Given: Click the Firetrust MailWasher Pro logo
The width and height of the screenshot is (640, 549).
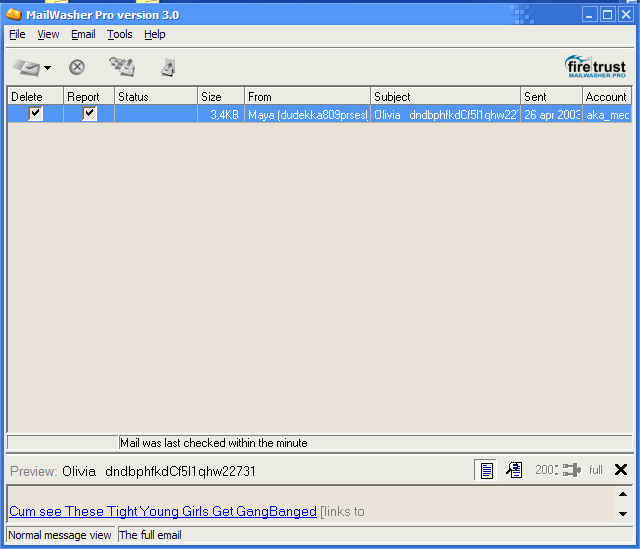Looking at the screenshot, I should tap(595, 67).
